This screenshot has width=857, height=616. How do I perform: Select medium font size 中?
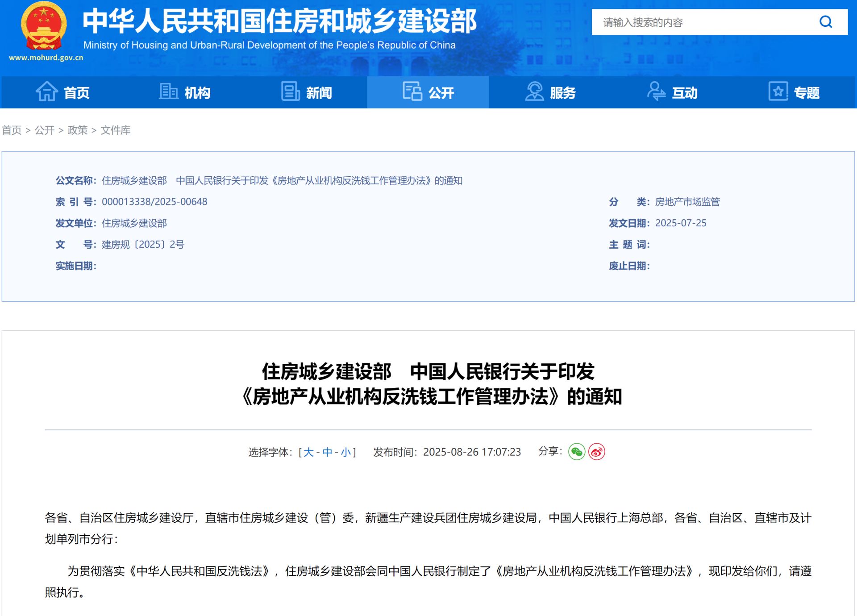(327, 452)
